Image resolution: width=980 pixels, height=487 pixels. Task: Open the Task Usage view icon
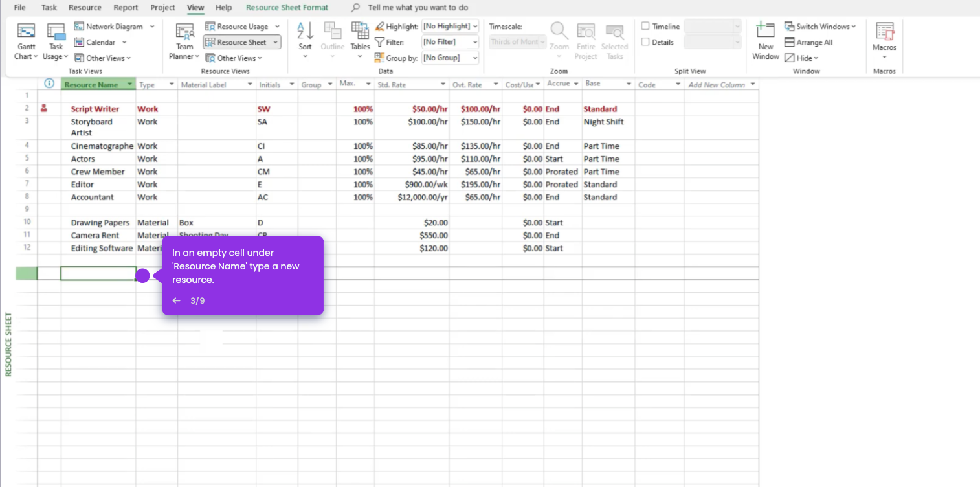tap(56, 32)
